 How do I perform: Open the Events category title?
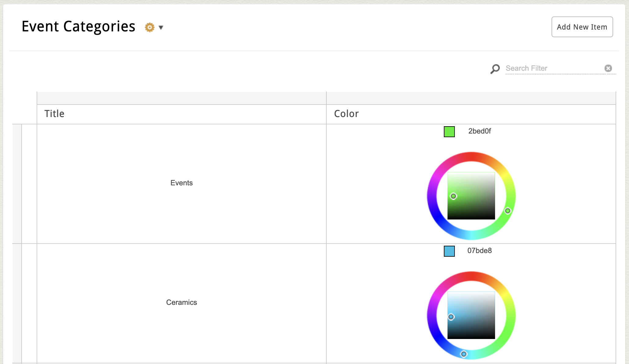[x=182, y=183]
